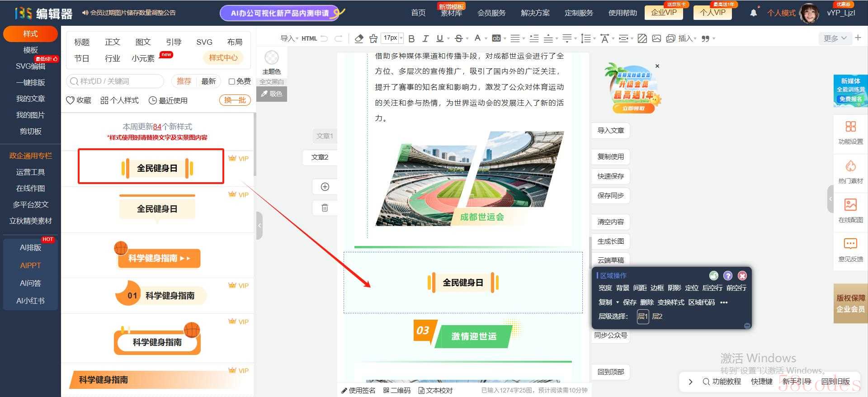
Task: Open AI排版 in left sidebar
Action: coord(30,247)
